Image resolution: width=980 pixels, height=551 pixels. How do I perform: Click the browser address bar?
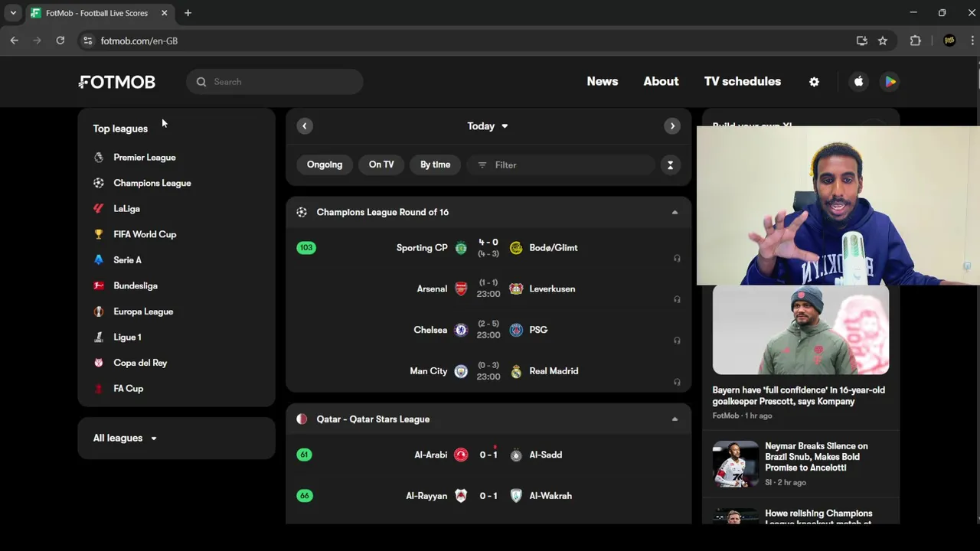click(x=467, y=41)
